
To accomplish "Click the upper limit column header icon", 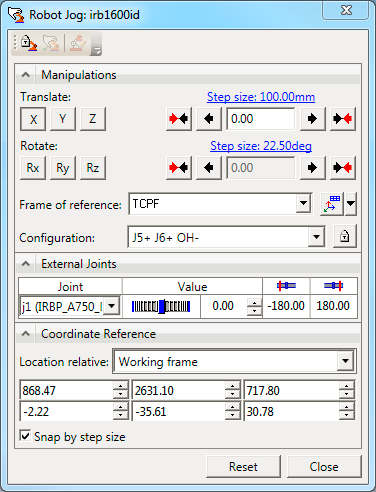I will [333, 286].
